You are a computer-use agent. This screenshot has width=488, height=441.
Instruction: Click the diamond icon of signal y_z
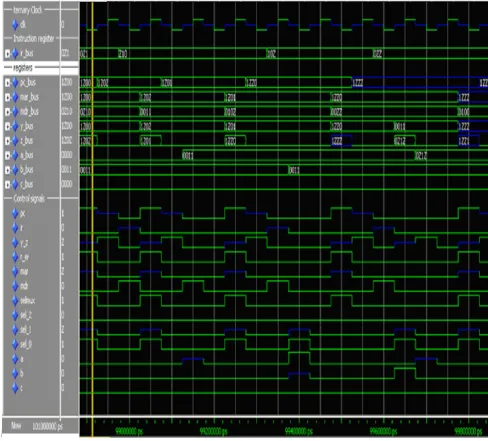[x=15, y=243]
